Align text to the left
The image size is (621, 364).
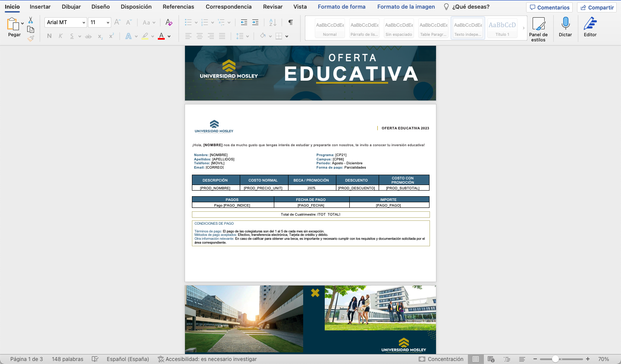188,36
